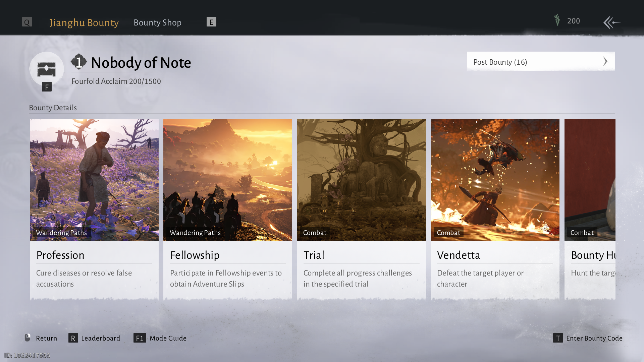The image size is (644, 362).
Task: Click the green jade currency icon
Action: [557, 20]
